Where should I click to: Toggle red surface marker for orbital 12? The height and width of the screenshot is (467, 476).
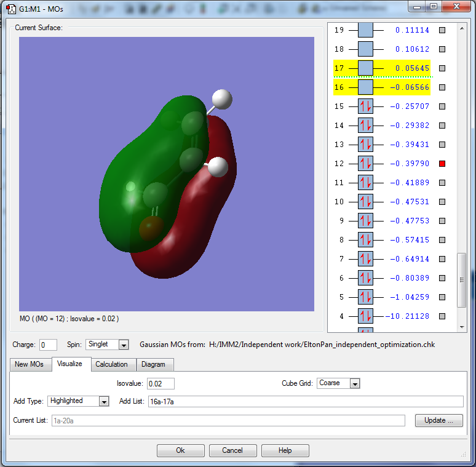tap(442, 164)
